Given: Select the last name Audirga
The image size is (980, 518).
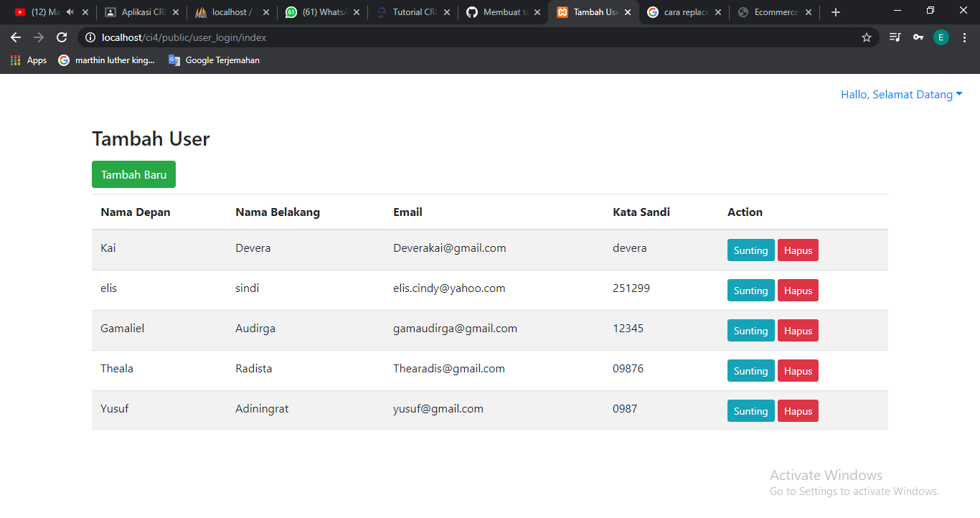Looking at the screenshot, I should (x=255, y=329).
